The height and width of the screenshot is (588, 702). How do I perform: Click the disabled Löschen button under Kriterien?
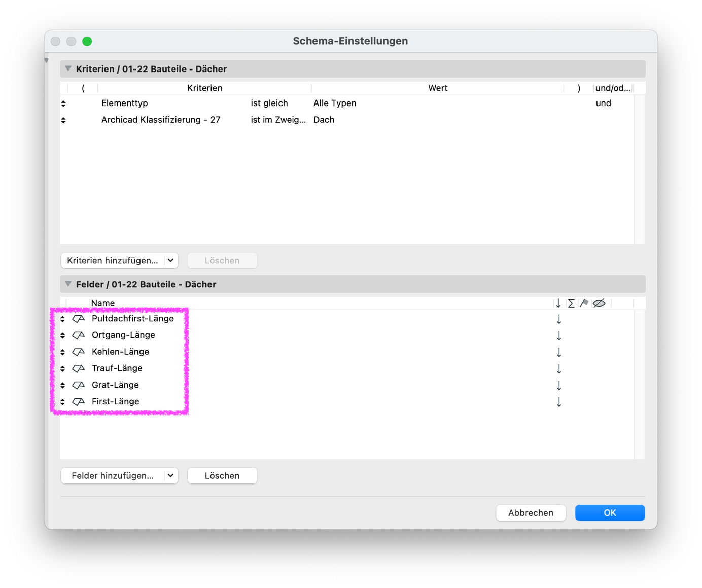(222, 260)
